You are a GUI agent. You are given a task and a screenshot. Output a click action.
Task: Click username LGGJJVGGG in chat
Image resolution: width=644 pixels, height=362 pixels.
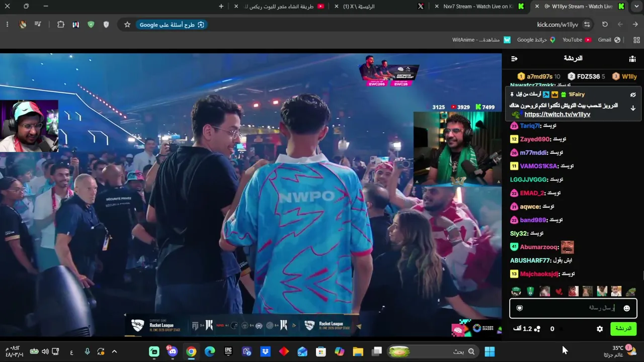[x=528, y=179]
